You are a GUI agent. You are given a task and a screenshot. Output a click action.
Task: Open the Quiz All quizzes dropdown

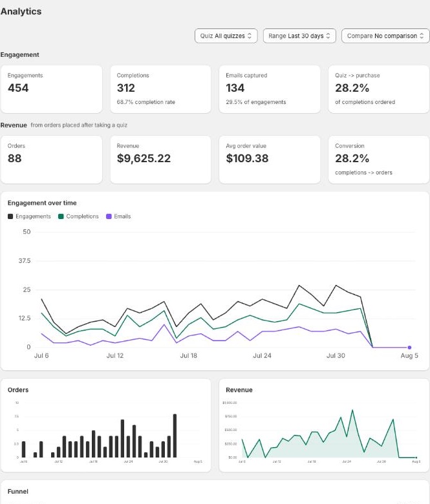tap(226, 36)
